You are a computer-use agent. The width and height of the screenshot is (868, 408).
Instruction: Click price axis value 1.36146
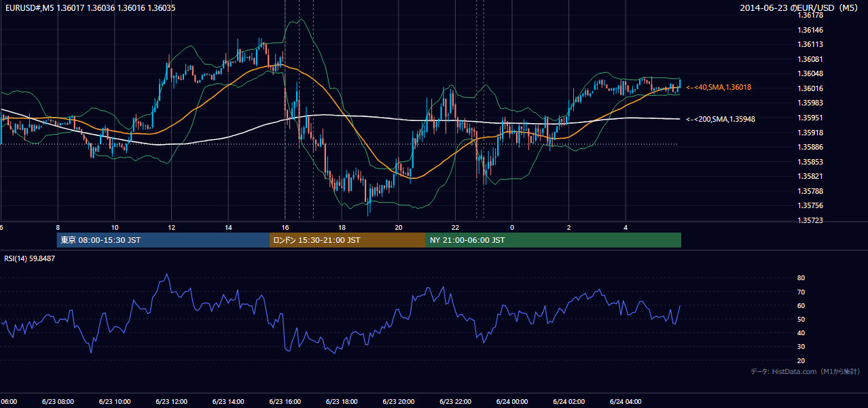(811, 30)
